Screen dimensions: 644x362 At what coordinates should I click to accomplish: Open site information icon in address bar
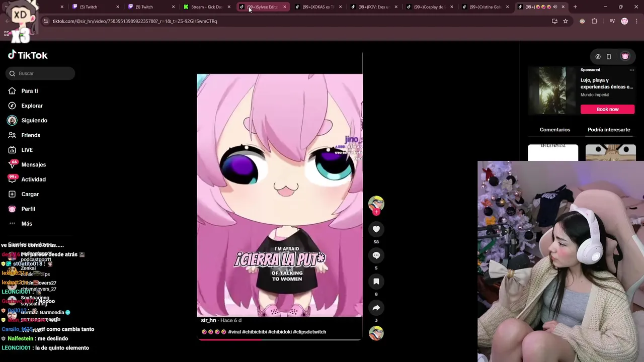point(46,21)
